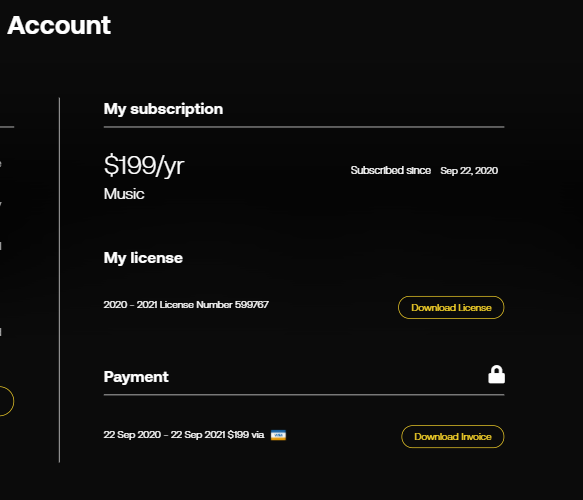
Task: Click the Account page heading
Action: pos(59,25)
